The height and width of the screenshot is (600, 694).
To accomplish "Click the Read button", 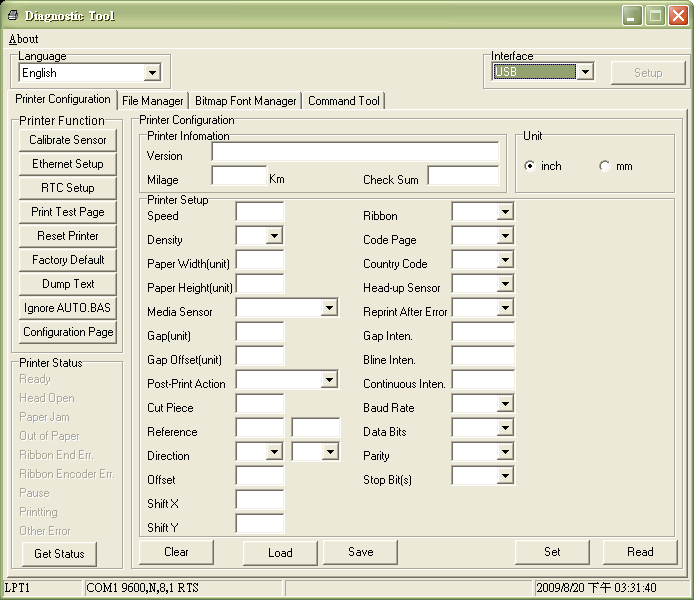I will pyautogui.click(x=640, y=552).
